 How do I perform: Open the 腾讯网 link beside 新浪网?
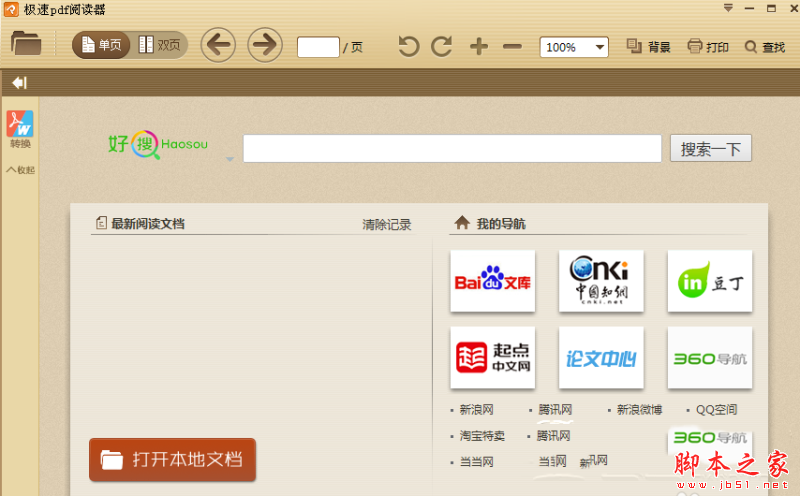coord(555,410)
